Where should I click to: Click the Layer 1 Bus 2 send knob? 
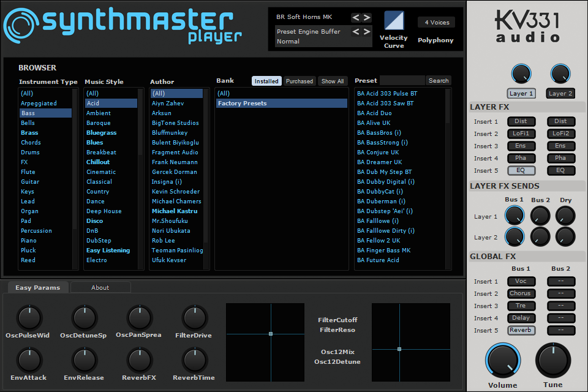(x=540, y=216)
